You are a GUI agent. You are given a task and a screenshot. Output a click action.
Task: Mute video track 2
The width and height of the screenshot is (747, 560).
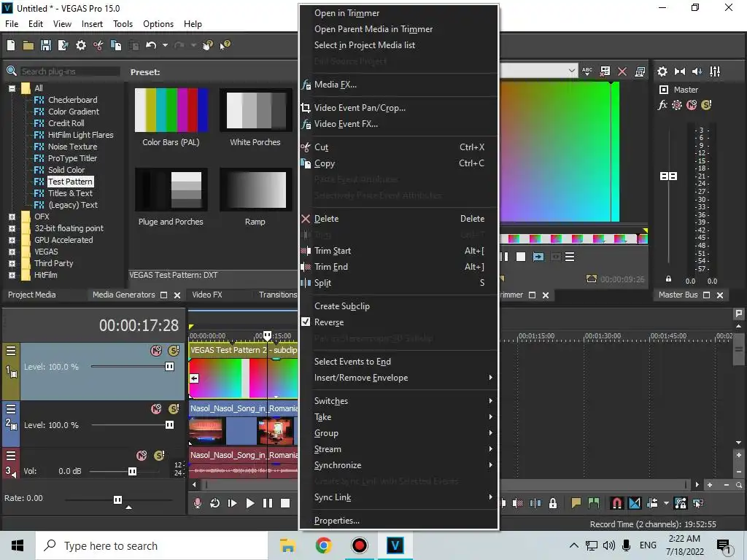point(156,409)
